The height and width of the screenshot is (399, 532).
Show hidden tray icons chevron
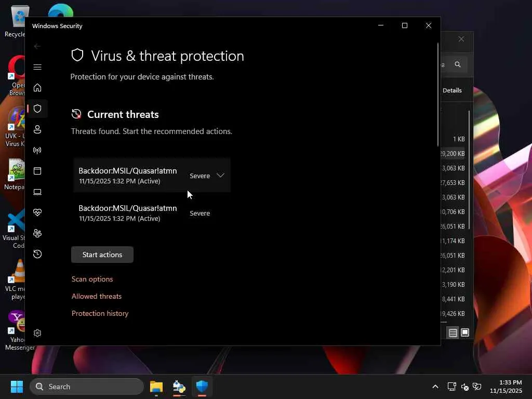[x=435, y=387]
